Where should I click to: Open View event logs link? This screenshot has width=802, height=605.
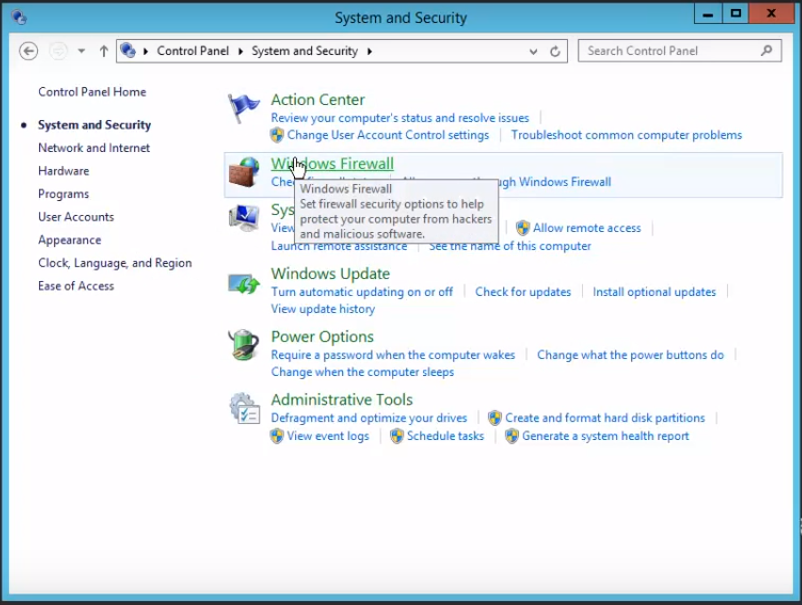328,436
